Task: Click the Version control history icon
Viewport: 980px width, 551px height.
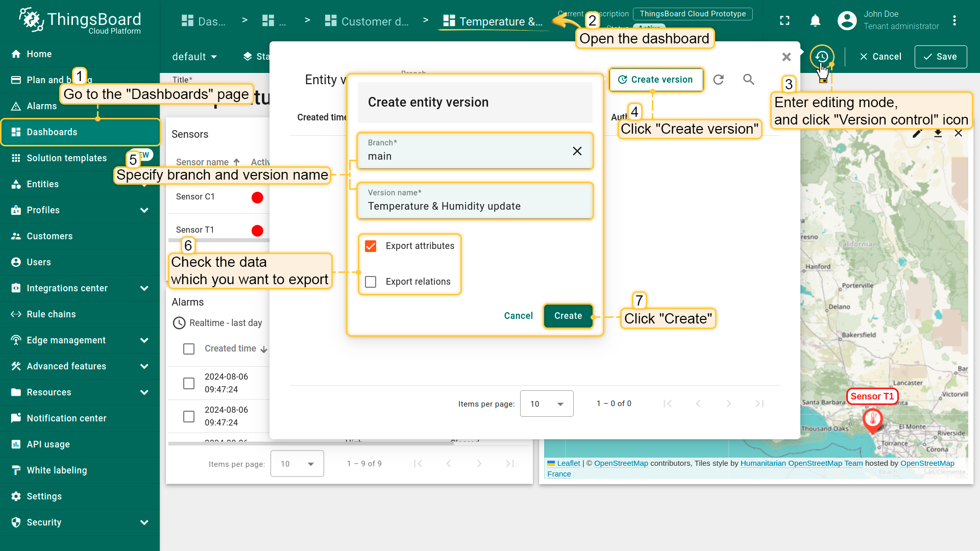Action: pyautogui.click(x=821, y=57)
